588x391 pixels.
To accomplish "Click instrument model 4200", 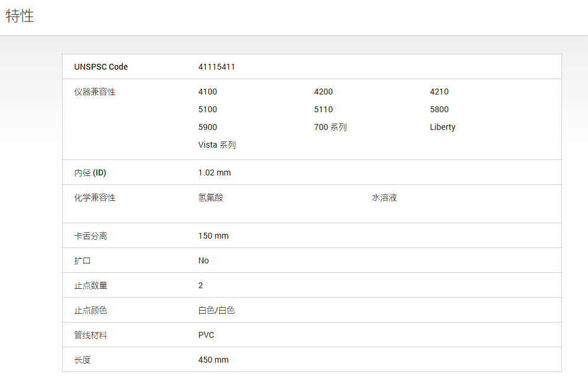I will coord(323,92).
